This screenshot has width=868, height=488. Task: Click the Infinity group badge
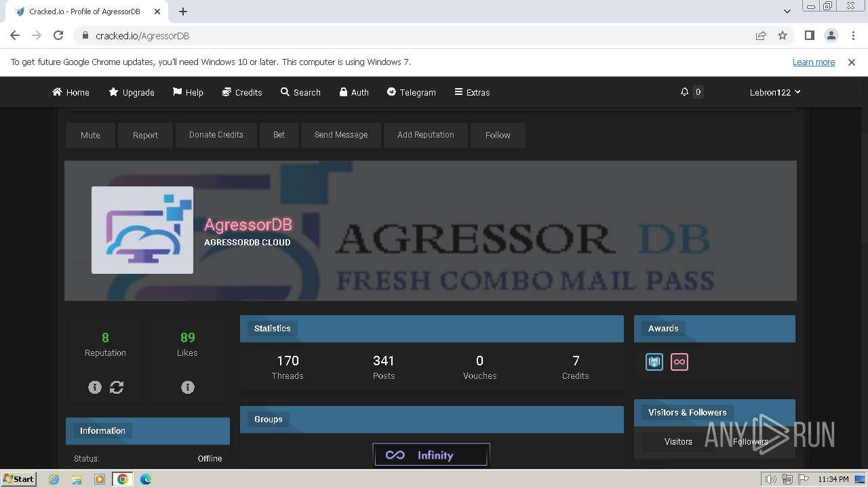tap(431, 455)
